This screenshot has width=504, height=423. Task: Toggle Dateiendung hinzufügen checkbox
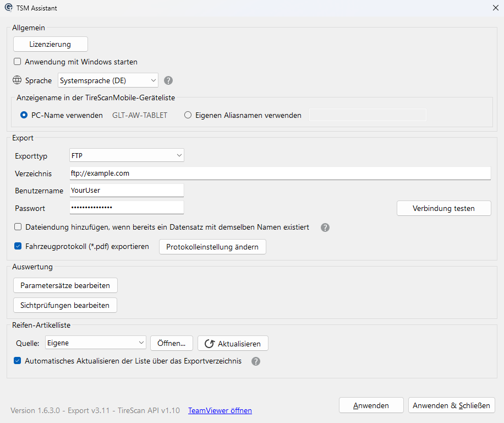click(x=18, y=227)
